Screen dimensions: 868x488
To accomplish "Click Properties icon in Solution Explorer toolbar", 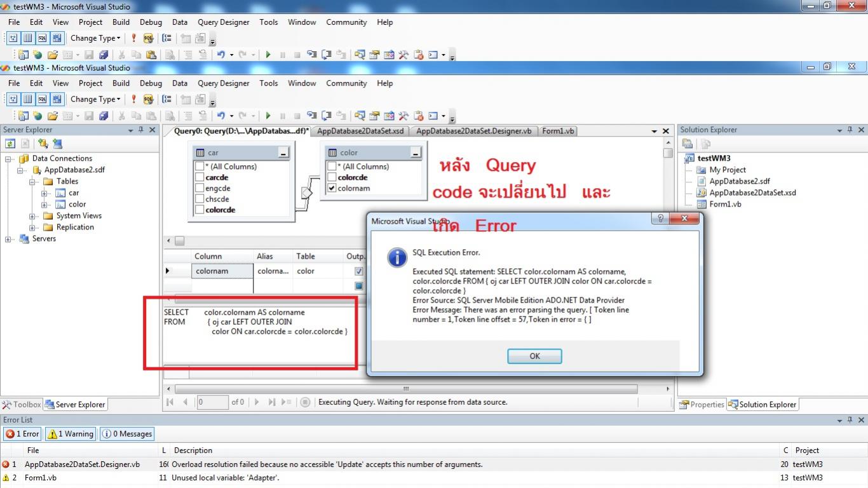I will point(688,144).
